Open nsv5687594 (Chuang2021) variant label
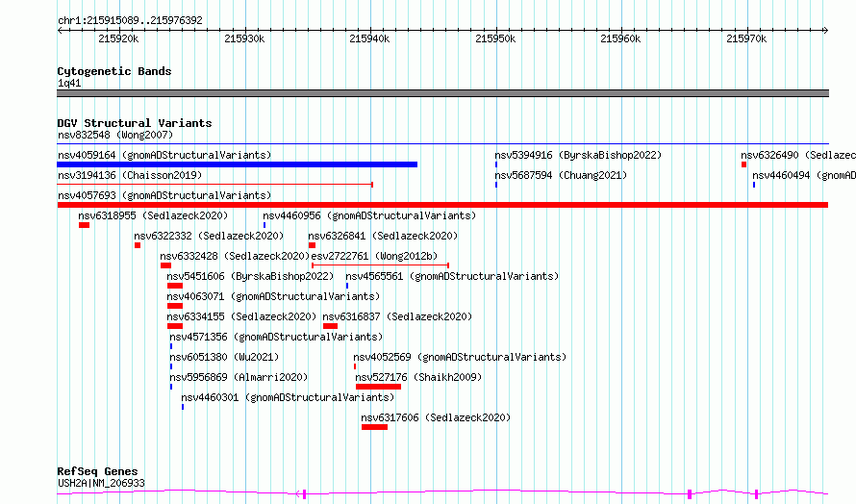Screen dimensions: 856x504 [561, 175]
